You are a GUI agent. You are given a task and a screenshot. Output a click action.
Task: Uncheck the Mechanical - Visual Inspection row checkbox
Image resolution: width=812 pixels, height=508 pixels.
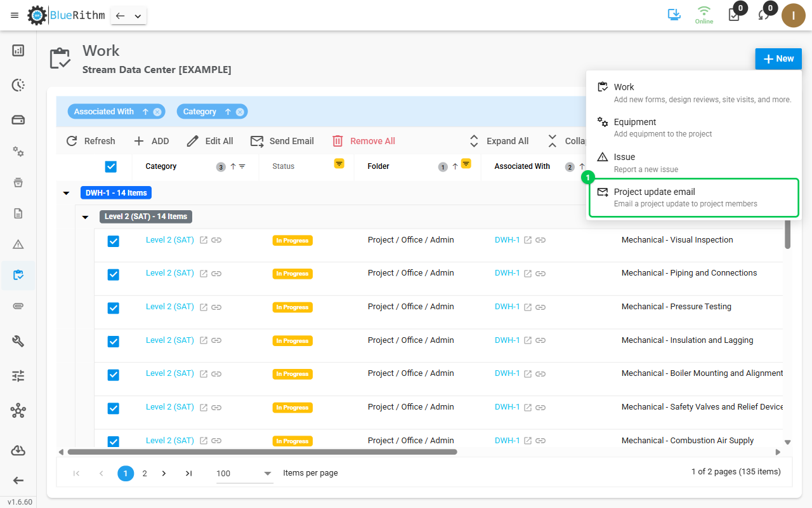[x=114, y=241]
